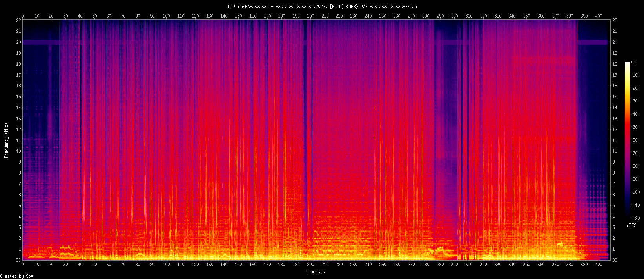Click the '-30' value on dBFS scale
Viewport: 644px width, 279px height.
634,101
